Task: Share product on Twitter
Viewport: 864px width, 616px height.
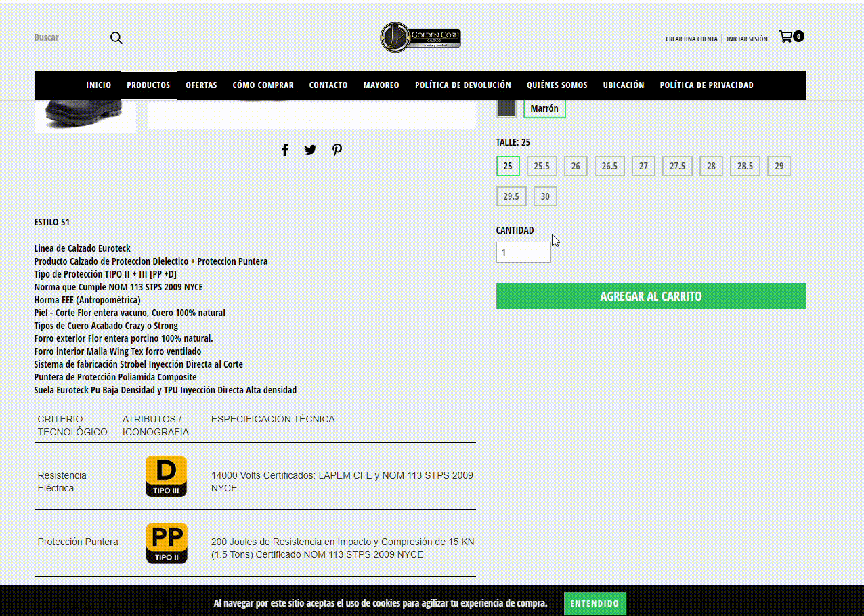Action: tap(310, 150)
